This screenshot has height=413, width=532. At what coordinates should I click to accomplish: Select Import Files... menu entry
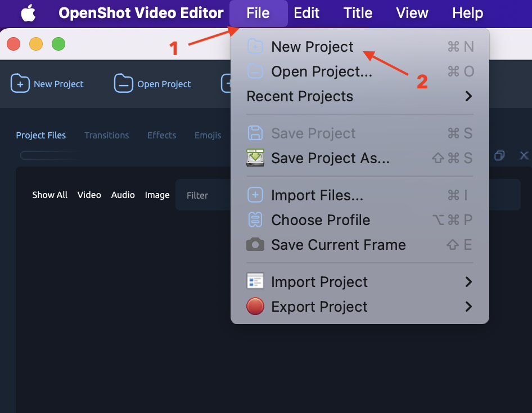(360, 195)
